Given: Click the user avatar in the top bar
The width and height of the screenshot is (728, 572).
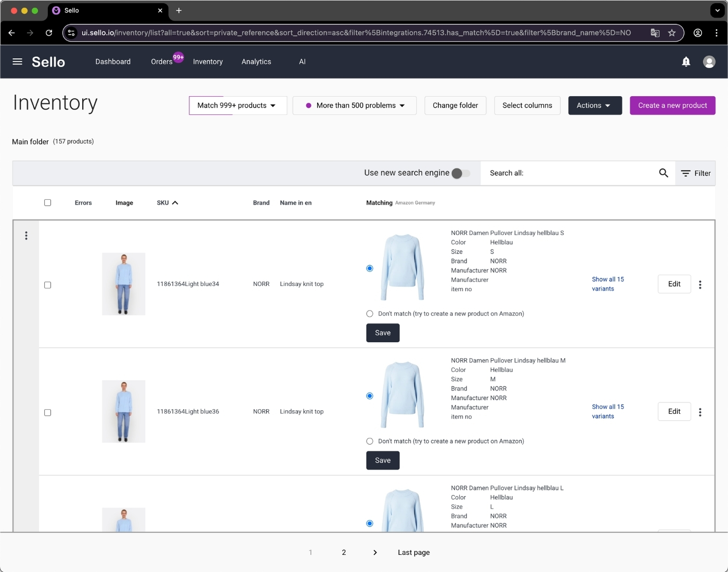Looking at the screenshot, I should 709,61.
